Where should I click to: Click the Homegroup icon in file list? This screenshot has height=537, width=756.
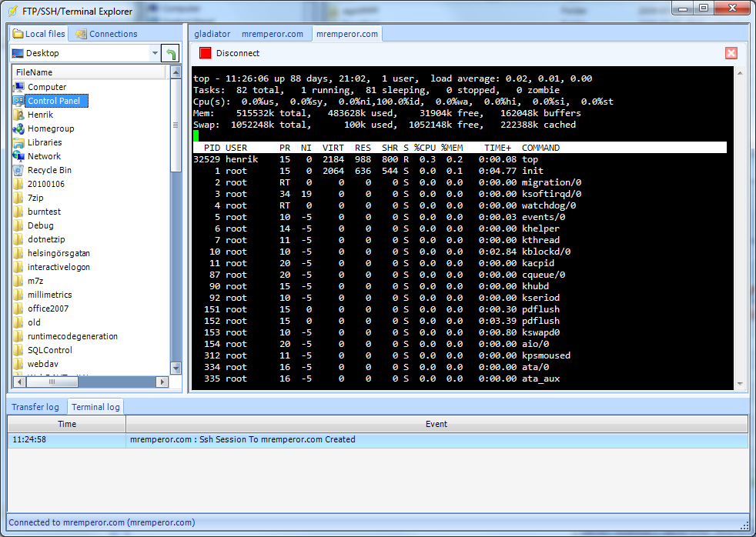tap(19, 128)
